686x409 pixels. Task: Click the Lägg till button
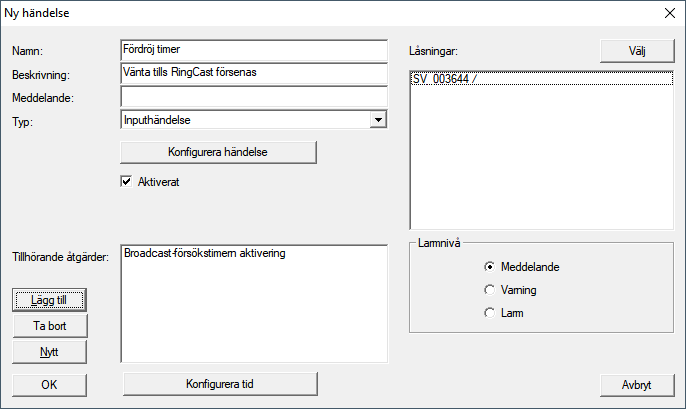(50, 299)
